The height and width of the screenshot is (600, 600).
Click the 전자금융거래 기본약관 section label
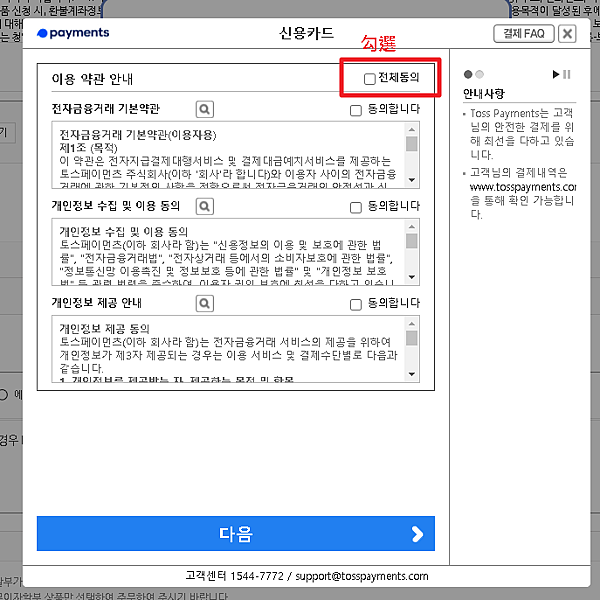(106, 109)
